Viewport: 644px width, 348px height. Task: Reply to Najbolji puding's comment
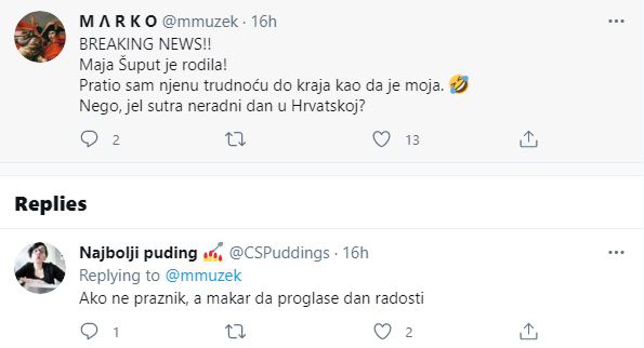tap(89, 331)
